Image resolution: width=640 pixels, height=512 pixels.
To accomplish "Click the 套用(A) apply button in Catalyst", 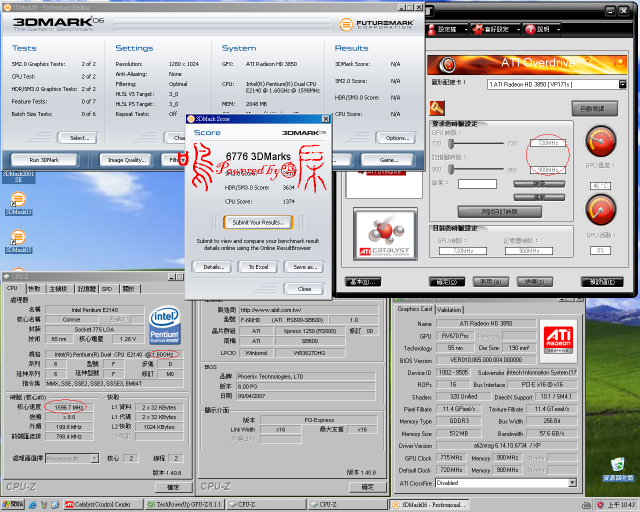I will pos(491,282).
